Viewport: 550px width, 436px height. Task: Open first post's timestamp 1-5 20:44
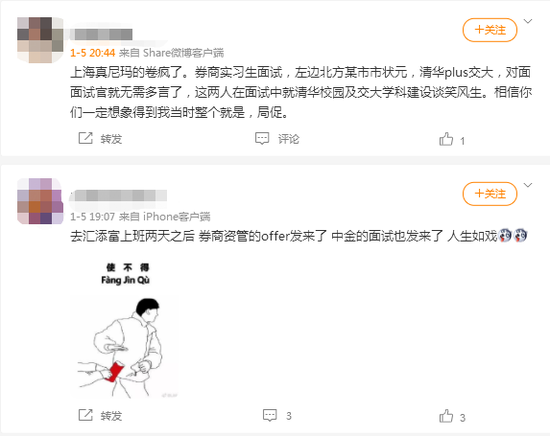(93, 53)
